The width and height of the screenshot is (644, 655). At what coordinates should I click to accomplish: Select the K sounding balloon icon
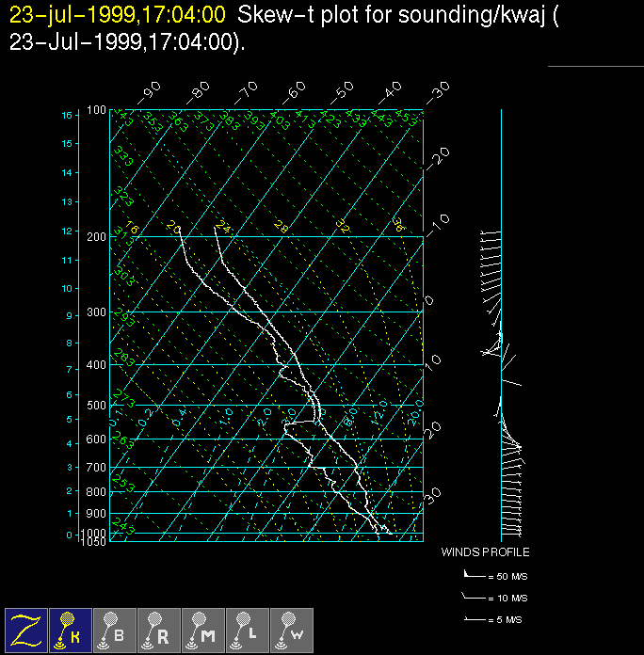coord(71,630)
